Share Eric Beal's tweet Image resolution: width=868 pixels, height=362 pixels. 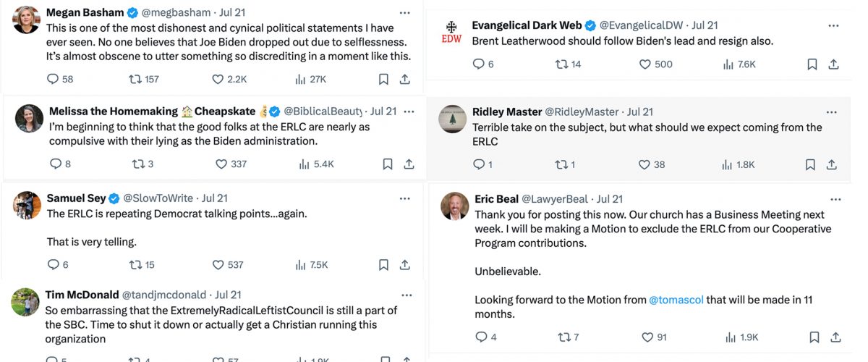click(835, 337)
